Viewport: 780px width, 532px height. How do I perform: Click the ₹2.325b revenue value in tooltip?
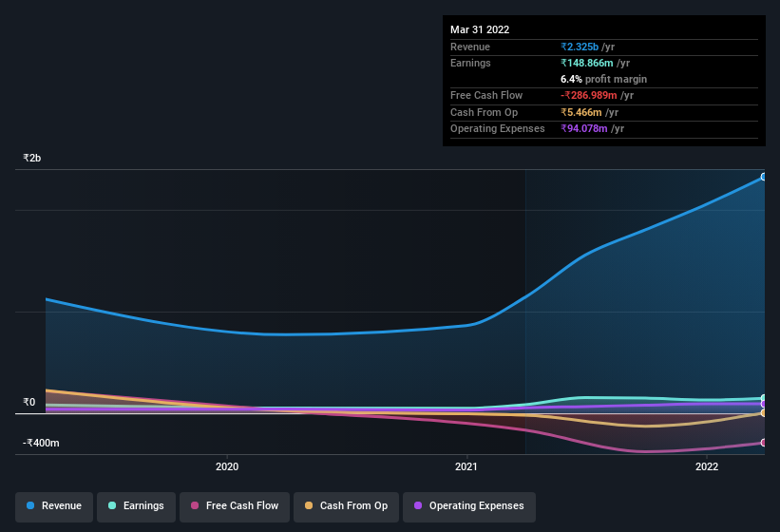580,47
